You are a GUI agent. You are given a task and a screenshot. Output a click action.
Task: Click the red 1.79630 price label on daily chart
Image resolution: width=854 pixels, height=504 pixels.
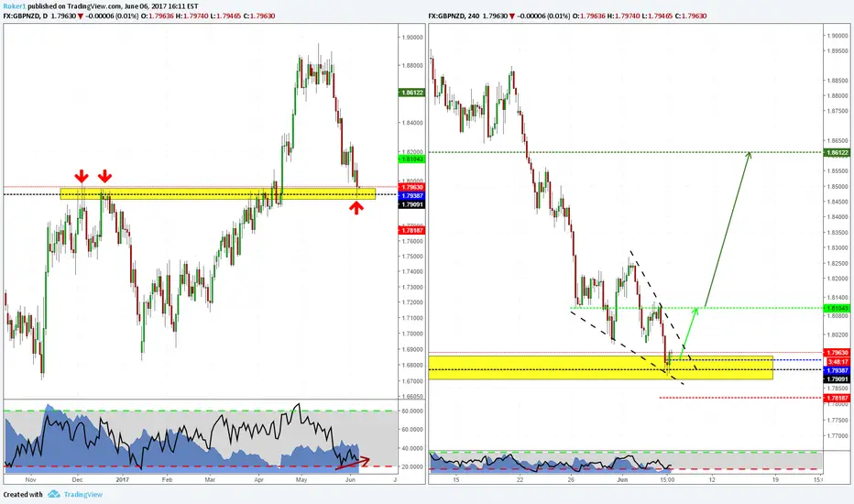click(x=411, y=188)
